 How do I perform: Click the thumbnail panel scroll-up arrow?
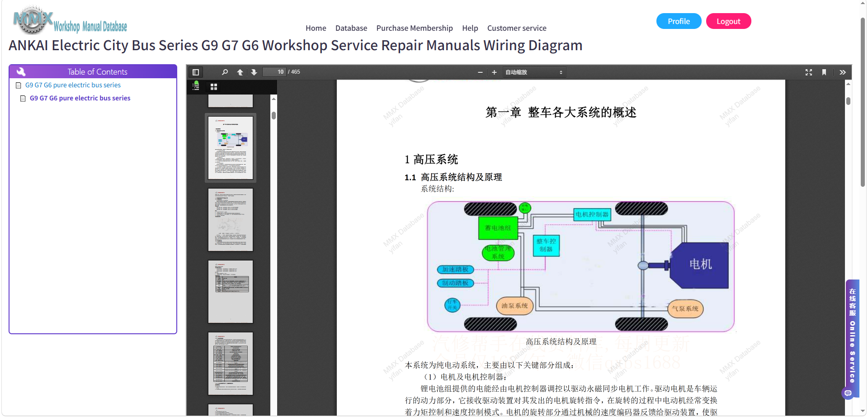pos(274,98)
